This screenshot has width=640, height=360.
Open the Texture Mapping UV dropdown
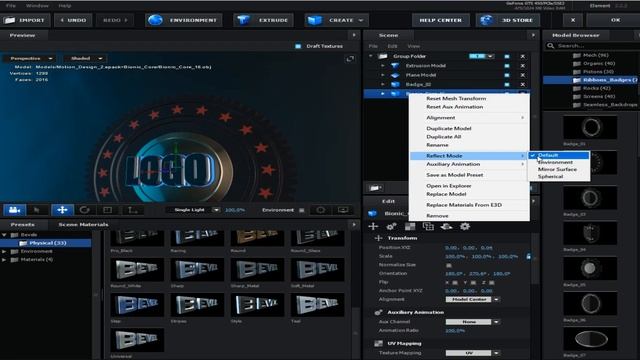[x=472, y=353]
